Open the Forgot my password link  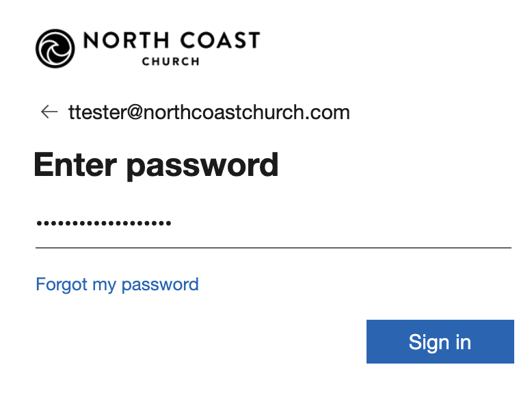point(117,284)
